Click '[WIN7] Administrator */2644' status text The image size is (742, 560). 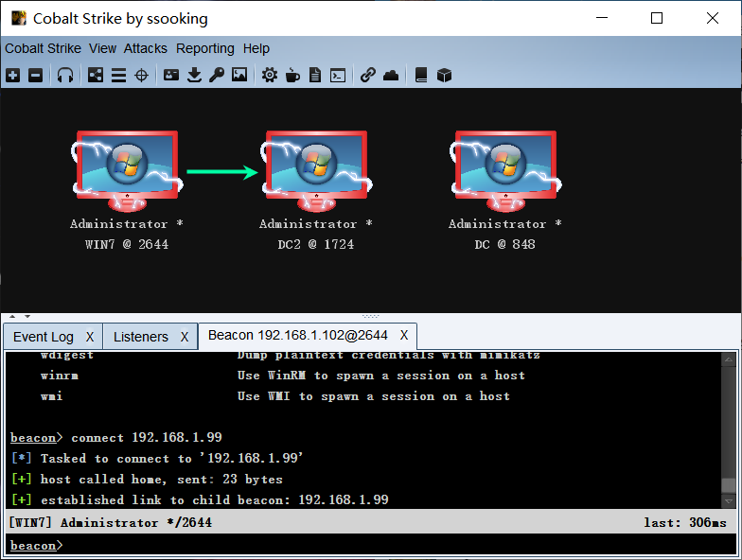[x=110, y=522]
